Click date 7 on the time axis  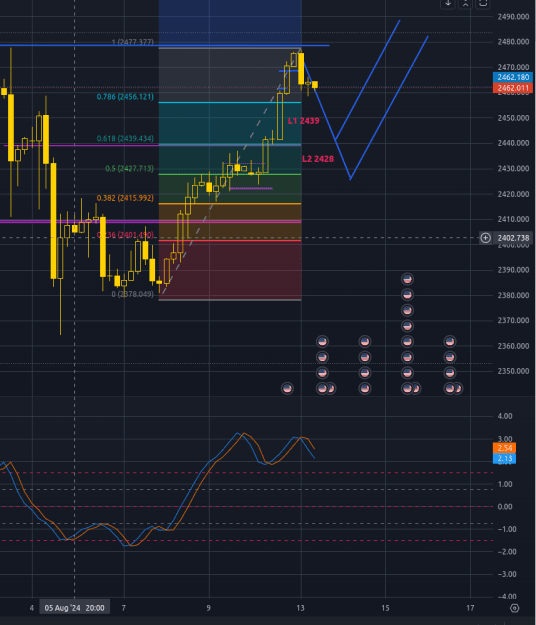tap(124, 608)
